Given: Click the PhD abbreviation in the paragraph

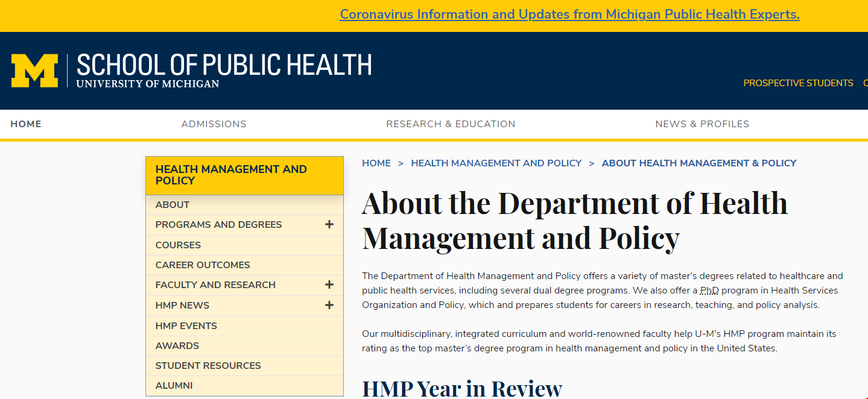Looking at the screenshot, I should pyautogui.click(x=709, y=291).
